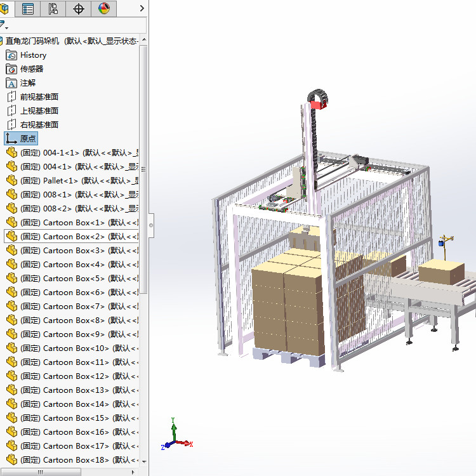The image size is (476, 476).
Task: Select the 上视基准面 plane icon
Action: [11, 111]
